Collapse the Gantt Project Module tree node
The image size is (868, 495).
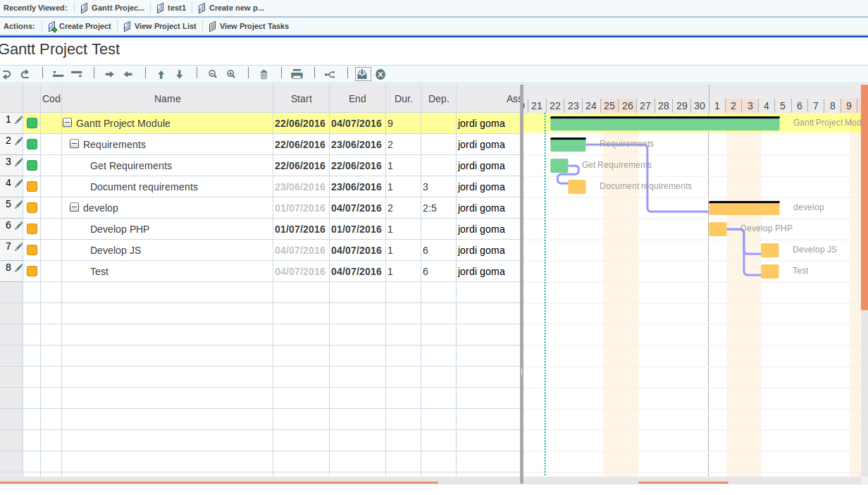[68, 123]
